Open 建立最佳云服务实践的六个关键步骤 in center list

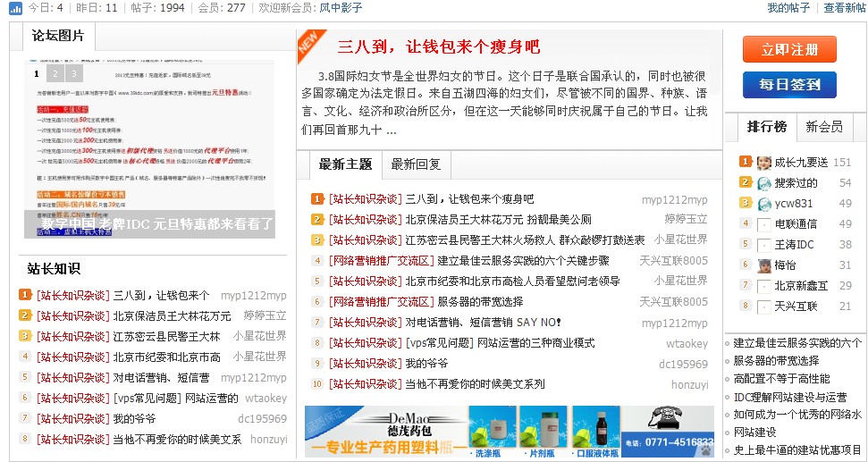coord(523,261)
